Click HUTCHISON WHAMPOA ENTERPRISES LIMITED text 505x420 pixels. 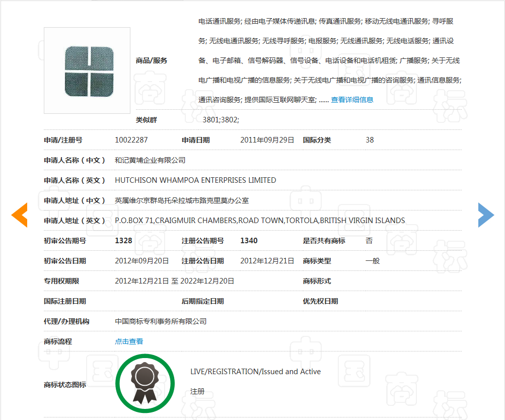tap(195, 180)
